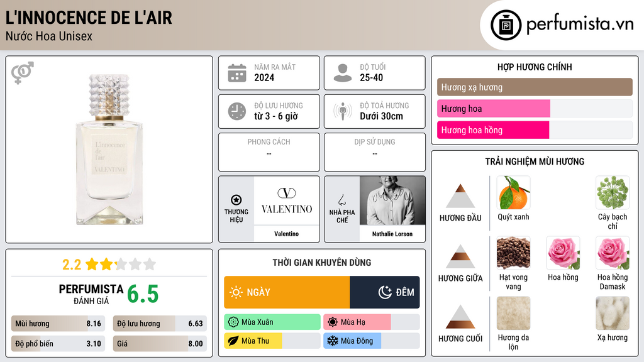Click the Mùi hương 8.16 score bar
644x362 pixels.
click(58, 324)
